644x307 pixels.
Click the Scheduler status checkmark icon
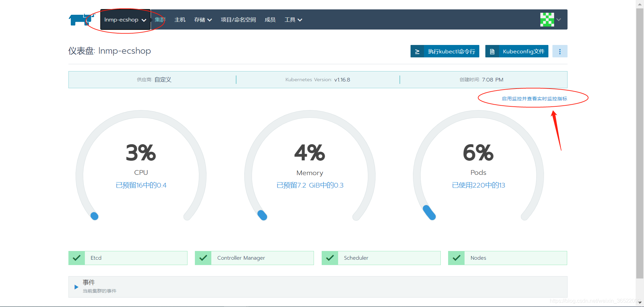pos(330,258)
